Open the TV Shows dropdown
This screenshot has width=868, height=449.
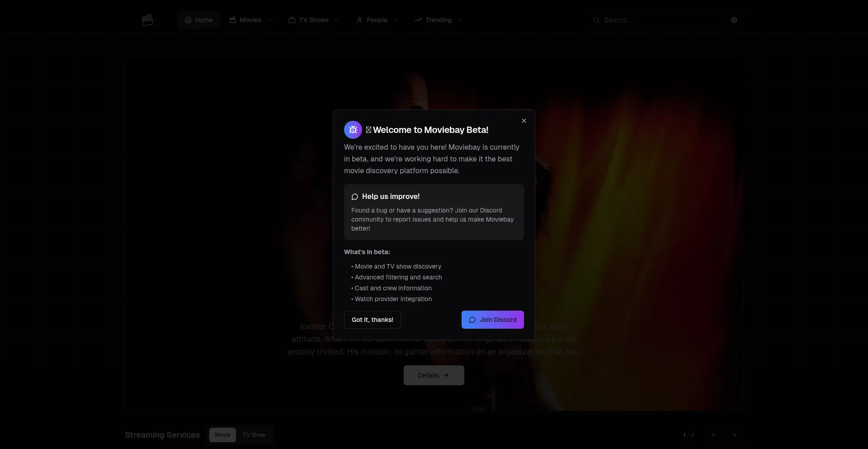(x=314, y=20)
